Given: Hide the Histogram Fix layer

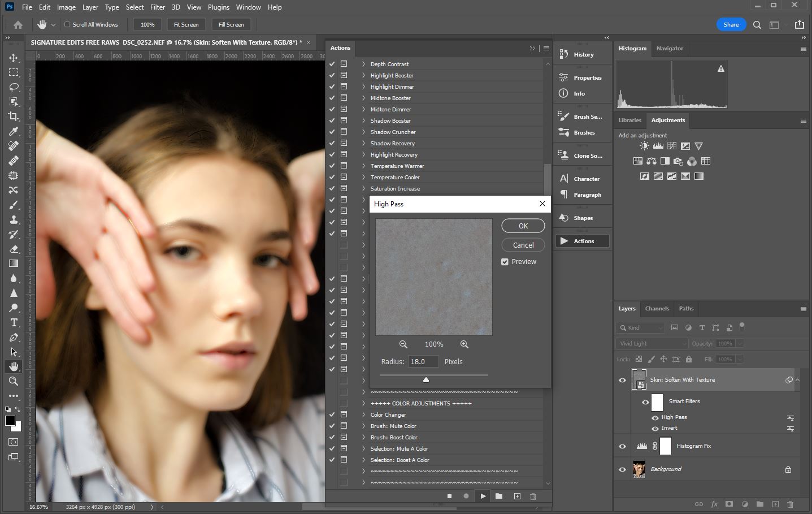Looking at the screenshot, I should [622, 446].
